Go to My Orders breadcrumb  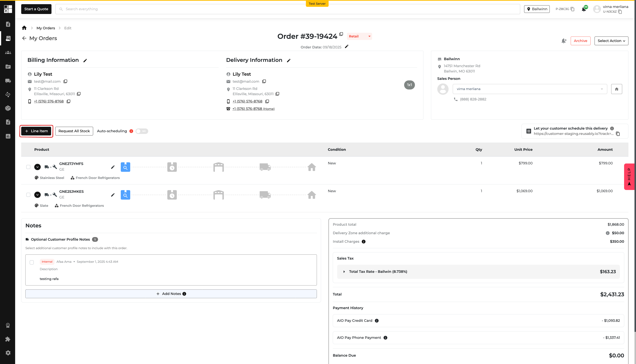46,28
